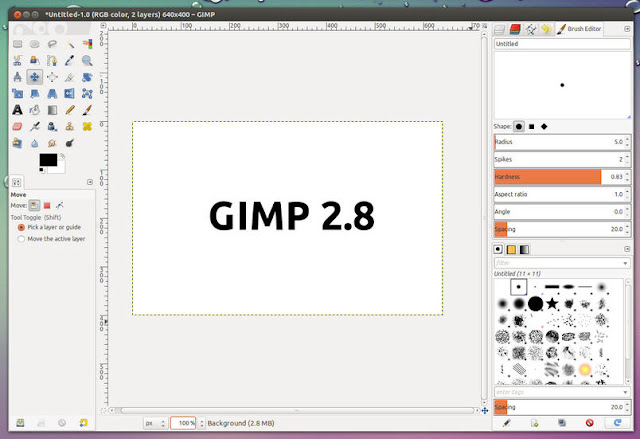Switch to the Gradients tab
Screen dimensions: 640x439
[x=524, y=249]
